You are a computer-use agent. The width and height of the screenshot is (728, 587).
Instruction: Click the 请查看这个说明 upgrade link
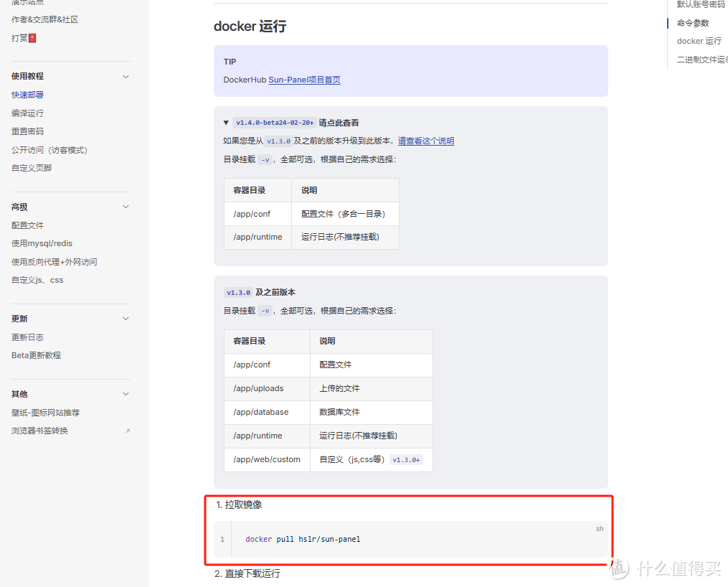[x=426, y=141]
